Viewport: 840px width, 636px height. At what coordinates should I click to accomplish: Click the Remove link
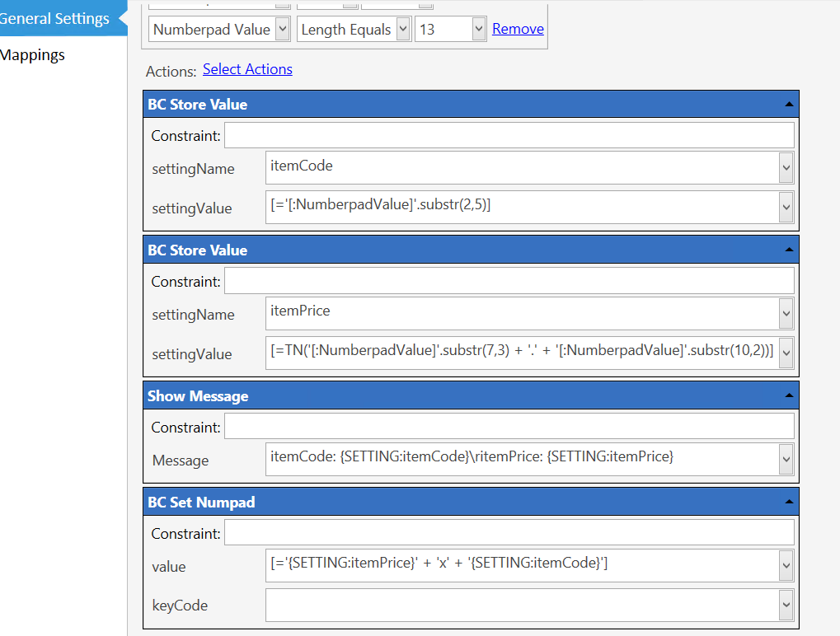click(x=518, y=29)
